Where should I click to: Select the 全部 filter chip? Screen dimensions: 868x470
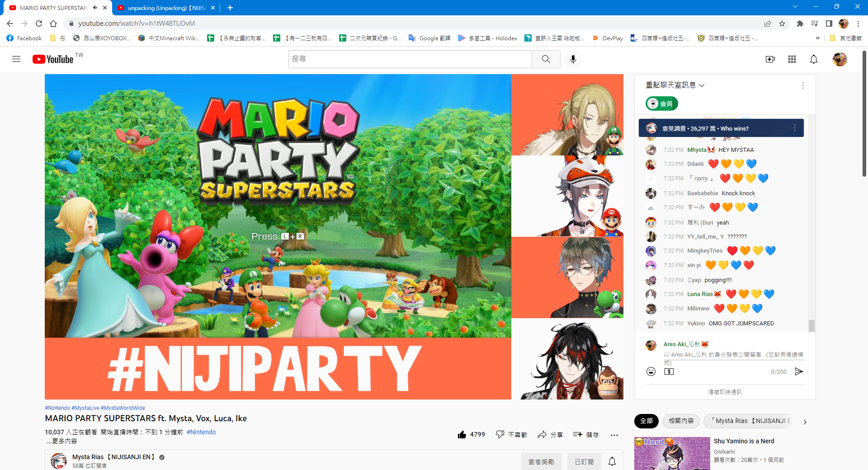(646, 421)
